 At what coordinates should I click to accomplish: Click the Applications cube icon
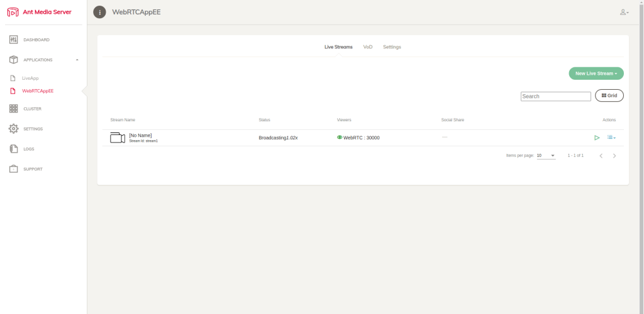(14, 60)
